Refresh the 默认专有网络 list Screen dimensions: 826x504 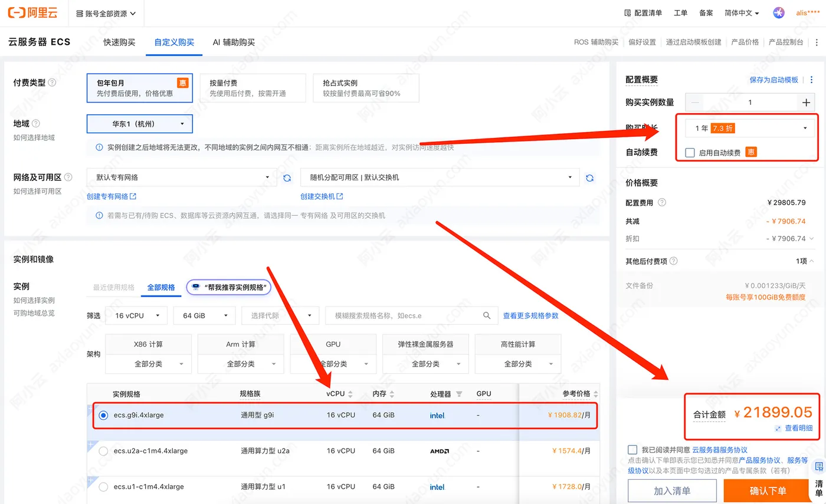[287, 177]
